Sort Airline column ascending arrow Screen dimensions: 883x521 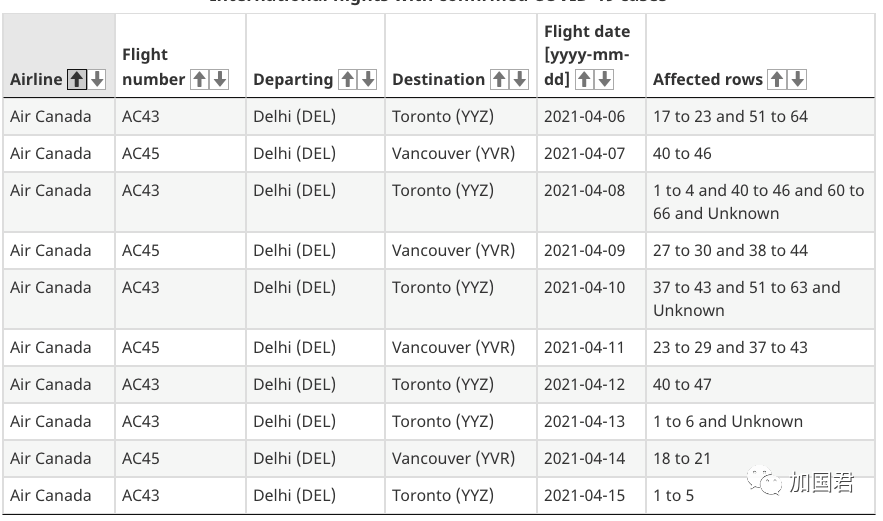77,79
